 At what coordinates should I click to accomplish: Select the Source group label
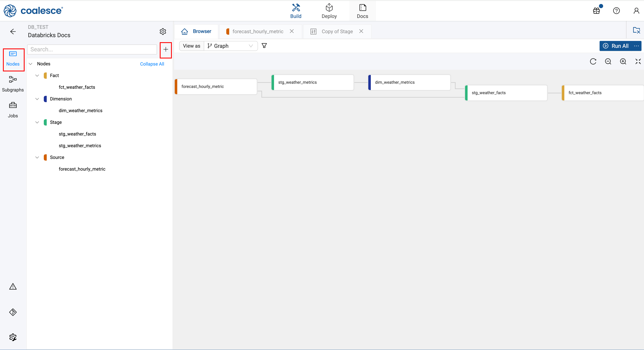(x=57, y=157)
